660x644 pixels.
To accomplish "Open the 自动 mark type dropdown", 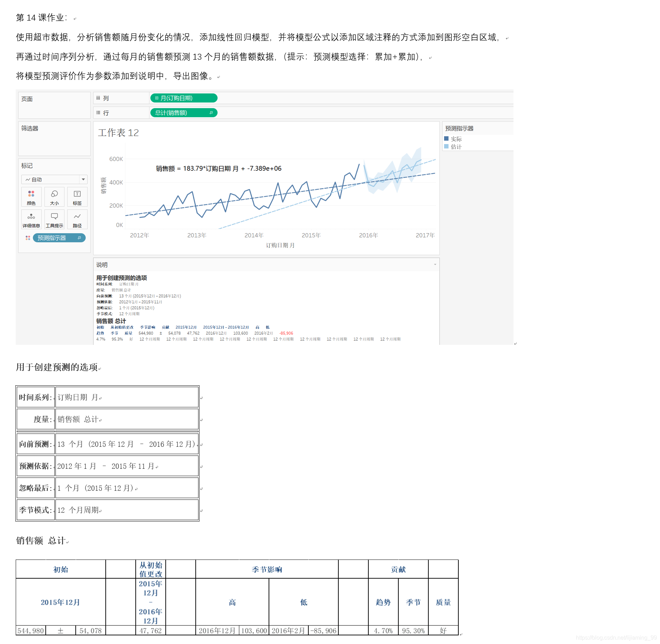I will point(83,180).
